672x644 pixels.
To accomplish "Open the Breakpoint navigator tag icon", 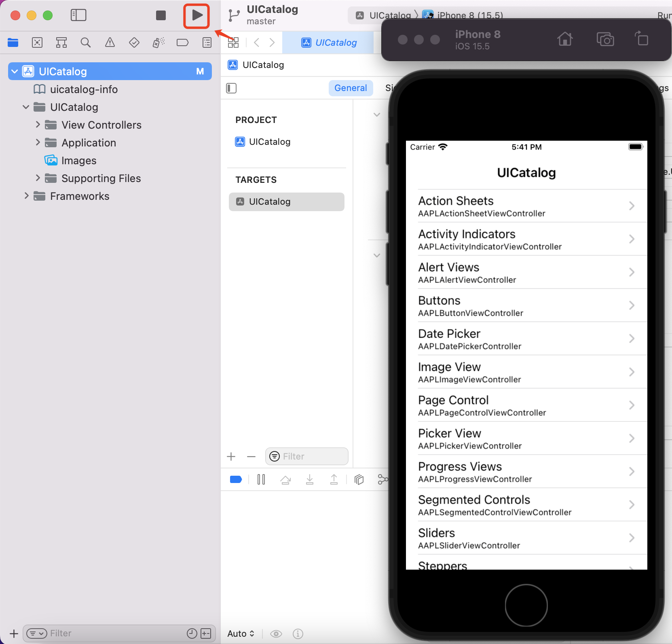I will [183, 42].
